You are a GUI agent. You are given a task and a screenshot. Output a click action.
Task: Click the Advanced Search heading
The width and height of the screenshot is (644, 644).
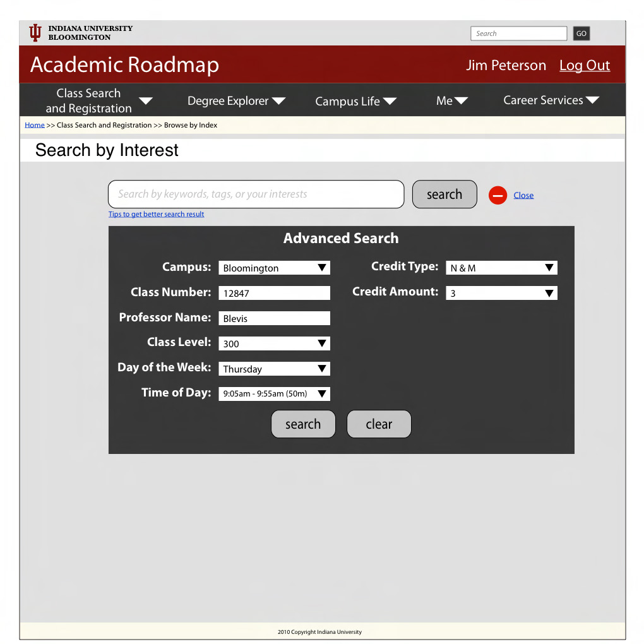341,238
